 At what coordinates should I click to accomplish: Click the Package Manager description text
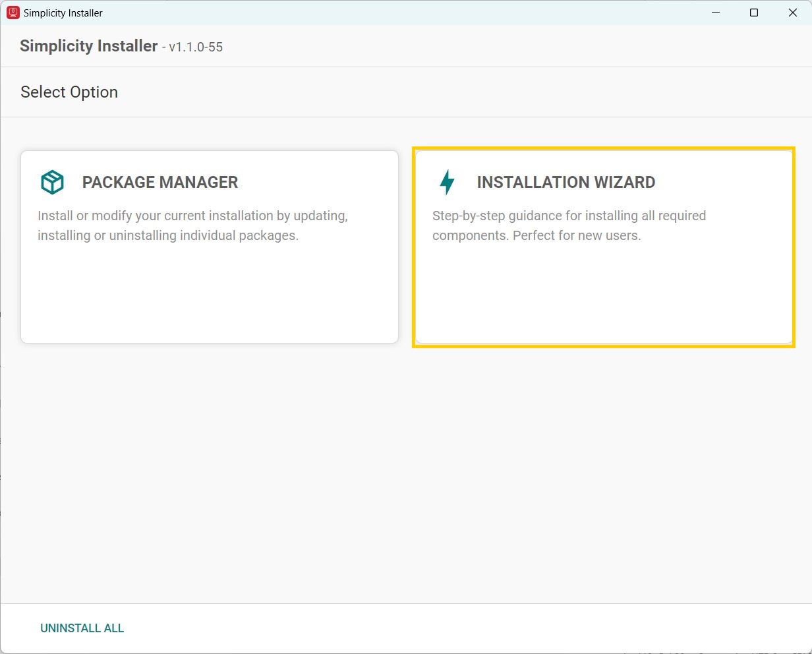click(x=192, y=225)
